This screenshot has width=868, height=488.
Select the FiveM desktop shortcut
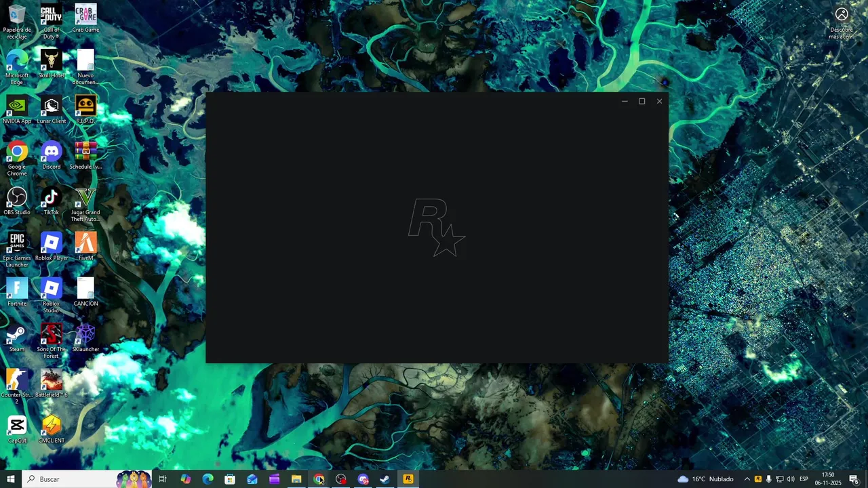click(85, 247)
